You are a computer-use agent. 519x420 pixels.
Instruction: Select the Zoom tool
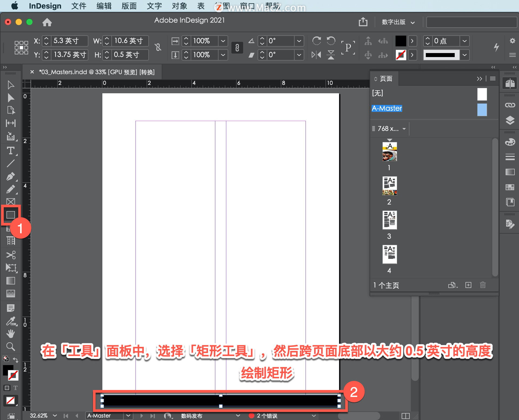(11, 346)
